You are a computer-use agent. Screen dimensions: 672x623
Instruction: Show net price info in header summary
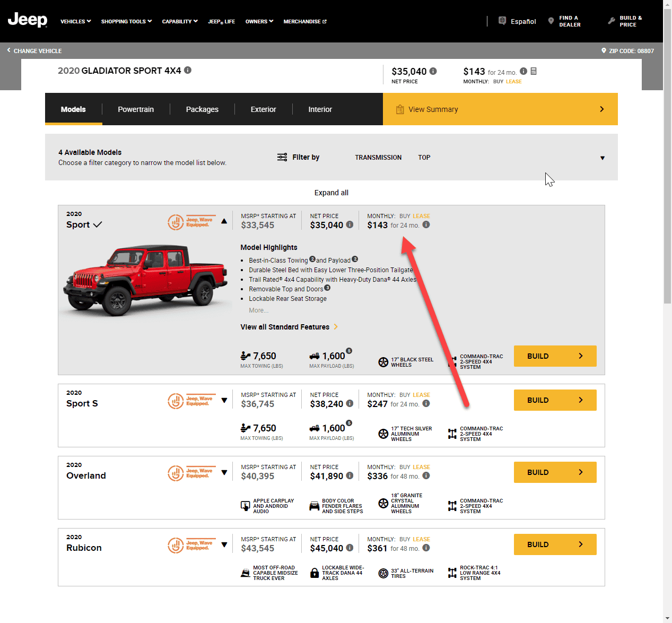pyautogui.click(x=433, y=71)
